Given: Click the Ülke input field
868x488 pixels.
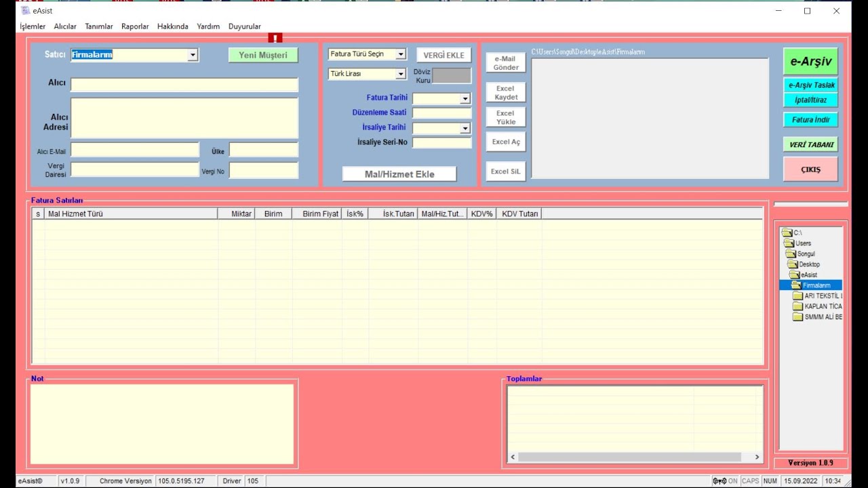Looking at the screenshot, I should pyautogui.click(x=264, y=150).
